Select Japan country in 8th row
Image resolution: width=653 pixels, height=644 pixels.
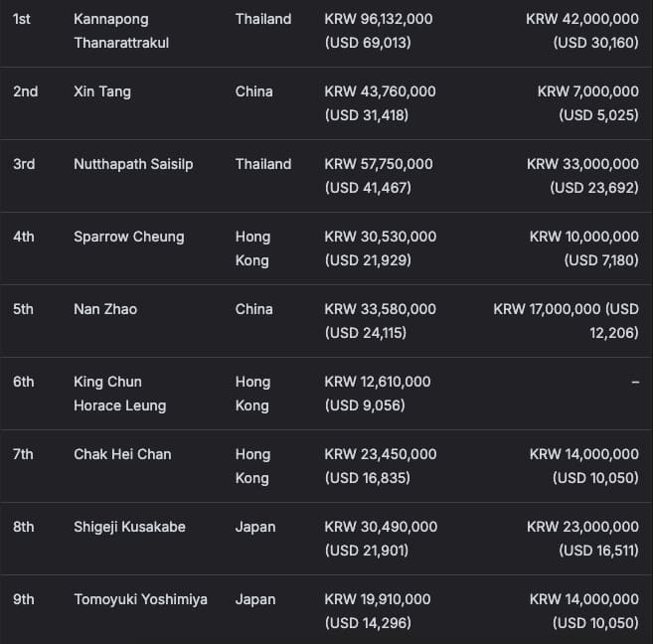tap(255, 527)
